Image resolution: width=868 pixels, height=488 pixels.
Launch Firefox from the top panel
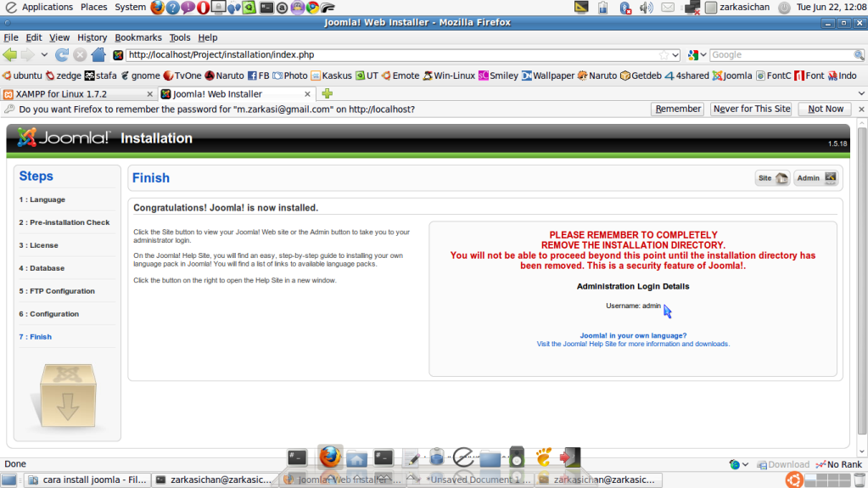[x=157, y=7]
